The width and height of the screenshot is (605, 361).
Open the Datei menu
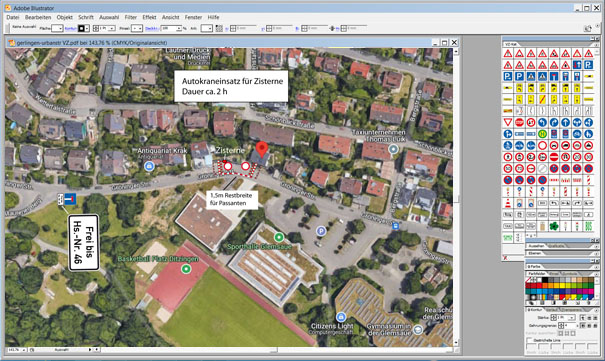coord(12,17)
